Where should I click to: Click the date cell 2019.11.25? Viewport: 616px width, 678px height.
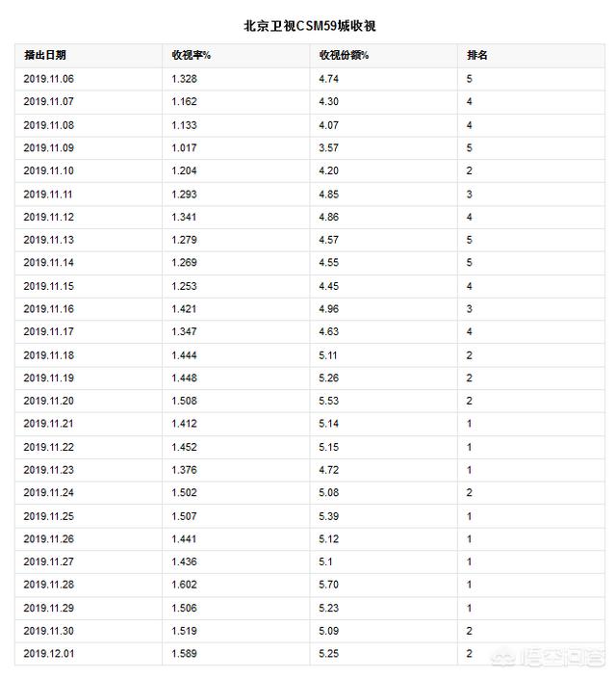point(48,516)
